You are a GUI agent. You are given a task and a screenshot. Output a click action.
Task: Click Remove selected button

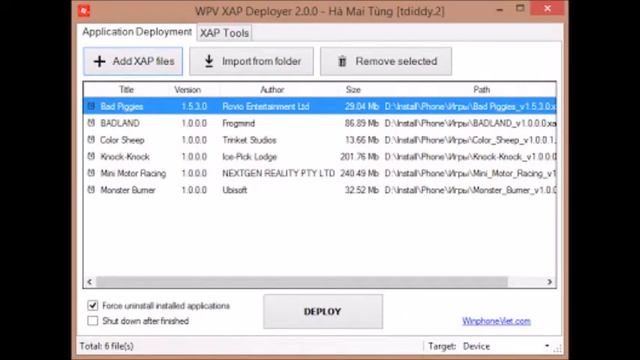tap(386, 61)
